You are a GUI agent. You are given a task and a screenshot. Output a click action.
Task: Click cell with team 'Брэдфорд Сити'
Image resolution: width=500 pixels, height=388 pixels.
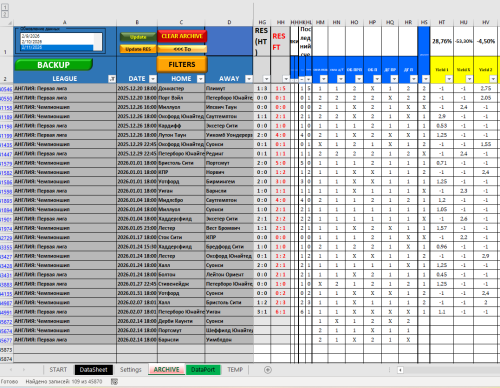click(x=229, y=247)
